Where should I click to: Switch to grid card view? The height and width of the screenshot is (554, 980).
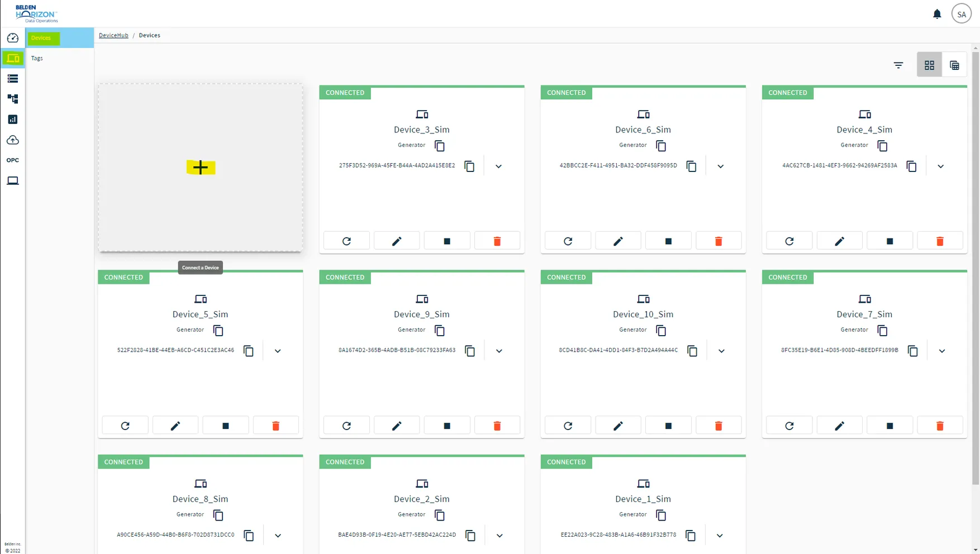pyautogui.click(x=929, y=65)
